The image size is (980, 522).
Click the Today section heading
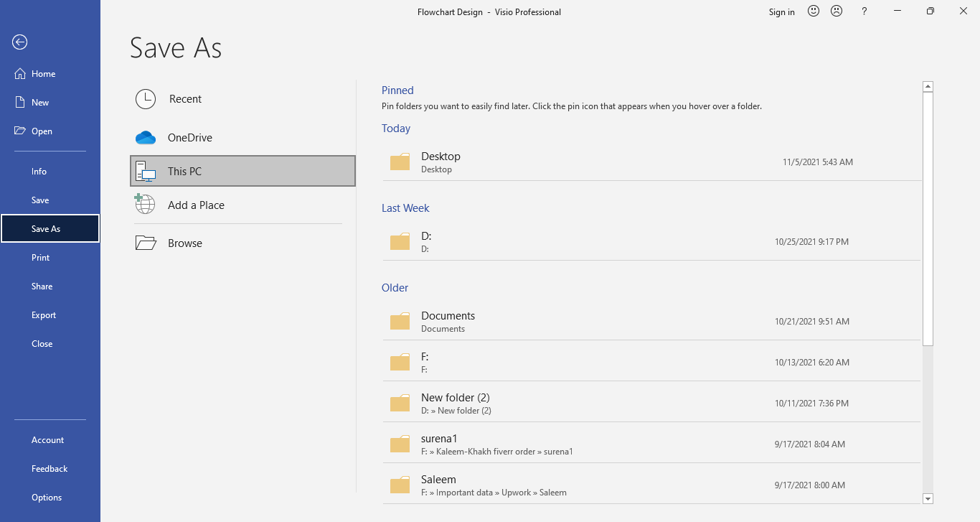click(x=396, y=129)
